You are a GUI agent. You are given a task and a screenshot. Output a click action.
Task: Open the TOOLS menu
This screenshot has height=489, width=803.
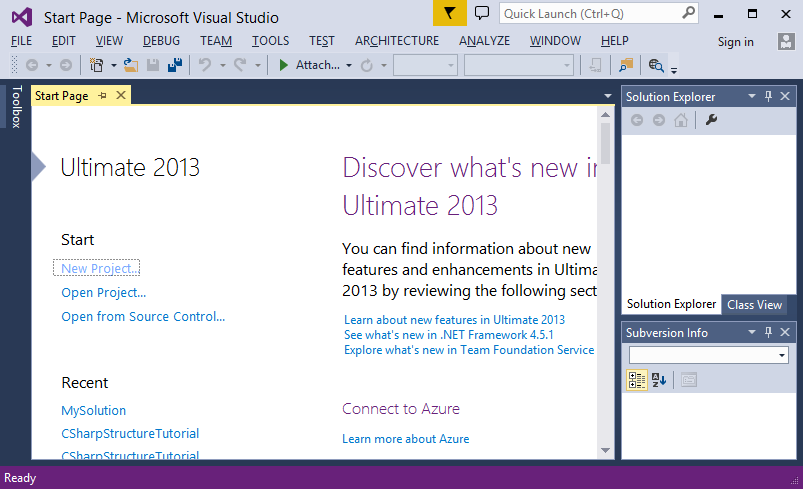[270, 41]
